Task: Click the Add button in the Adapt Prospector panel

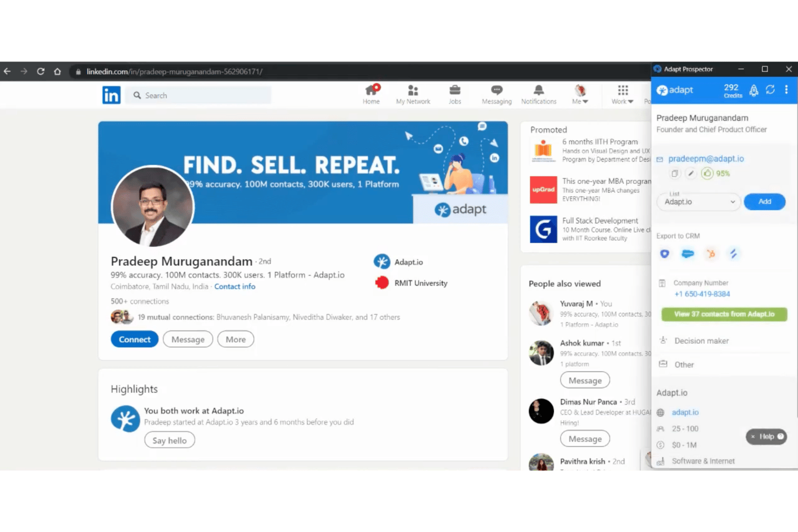Action: tap(765, 202)
